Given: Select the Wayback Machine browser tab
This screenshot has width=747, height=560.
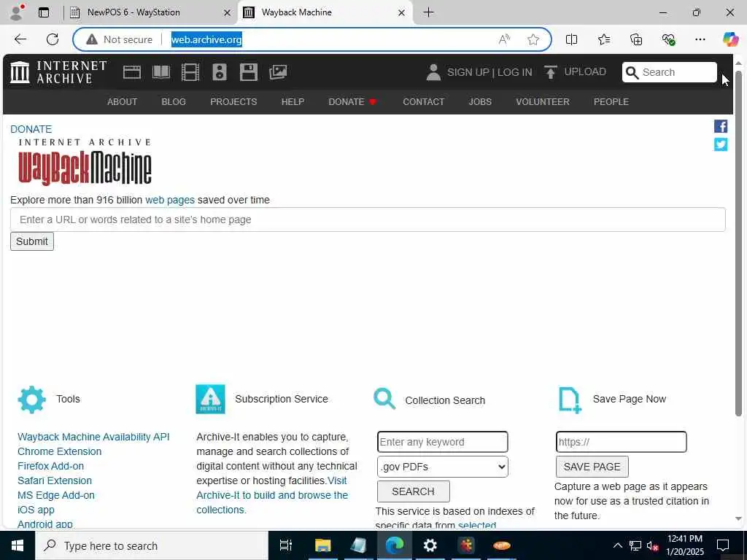Looking at the screenshot, I should coord(325,12).
